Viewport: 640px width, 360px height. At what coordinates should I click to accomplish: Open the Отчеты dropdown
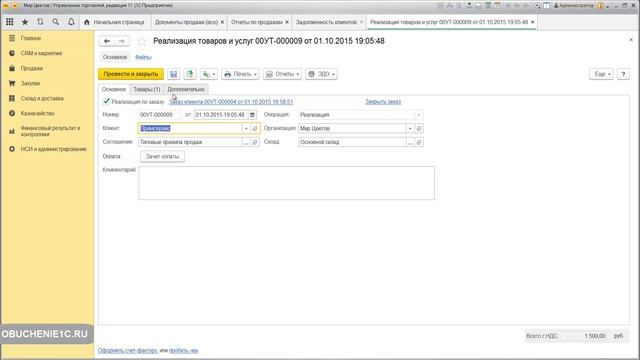pyautogui.click(x=282, y=74)
